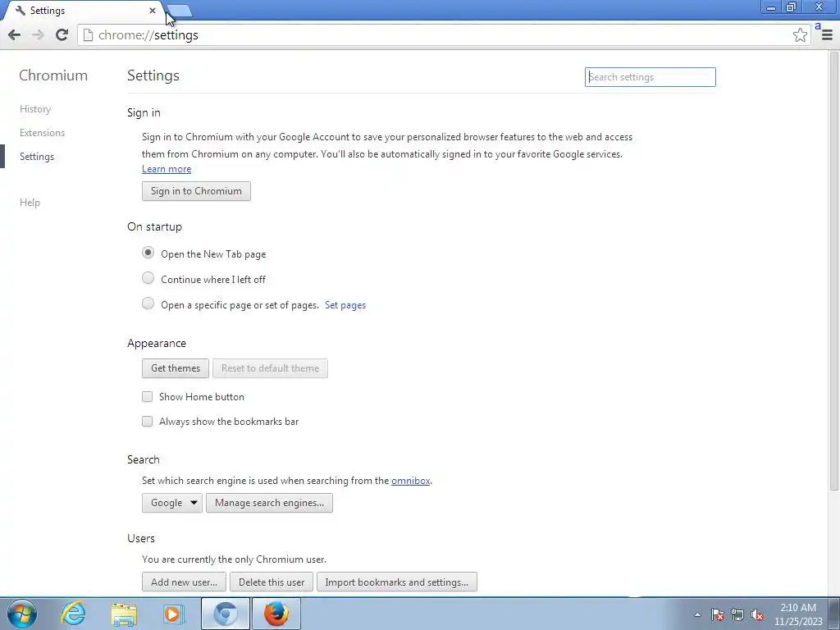Enable the Show Home button checkbox
Image resolution: width=840 pixels, height=630 pixels.
click(x=148, y=397)
